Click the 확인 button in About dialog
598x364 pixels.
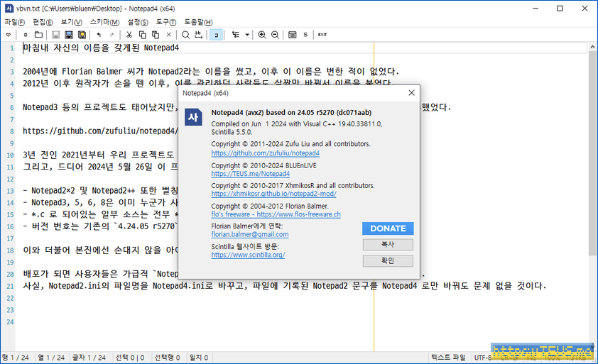(x=387, y=261)
